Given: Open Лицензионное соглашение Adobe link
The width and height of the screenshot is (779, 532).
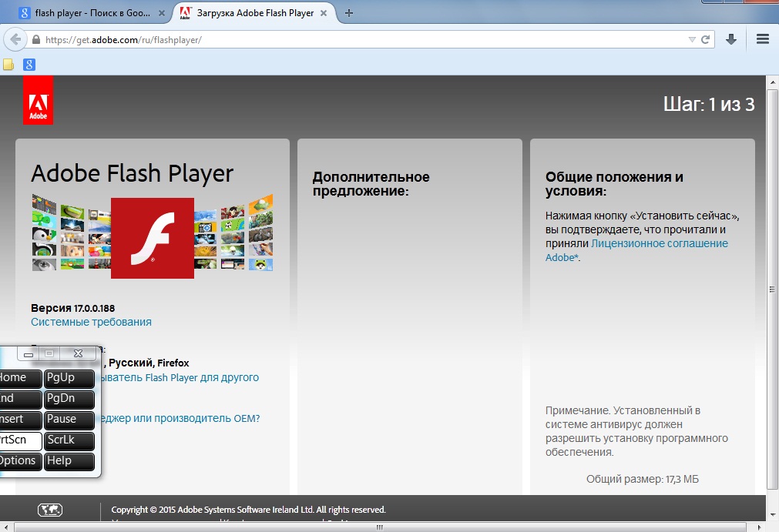Looking at the screenshot, I should pos(636,251).
